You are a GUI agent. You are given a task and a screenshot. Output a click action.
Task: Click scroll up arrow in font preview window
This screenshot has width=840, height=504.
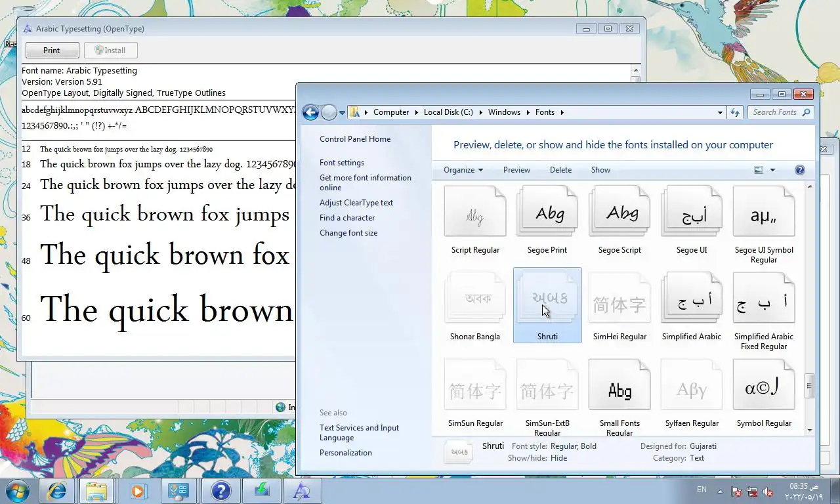point(635,70)
